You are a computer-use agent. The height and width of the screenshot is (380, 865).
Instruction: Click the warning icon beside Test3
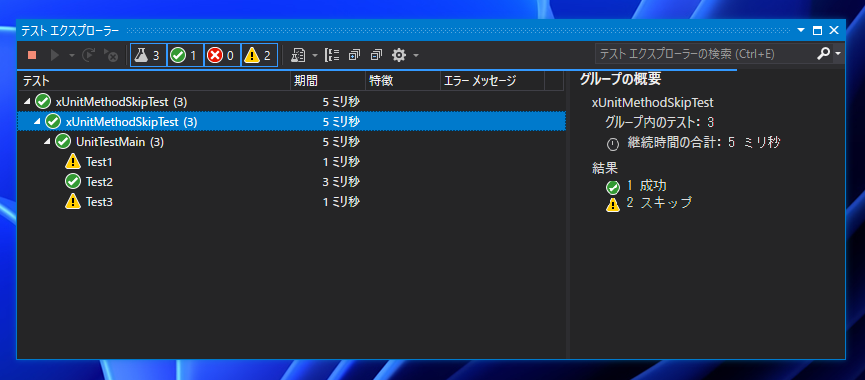click(x=73, y=202)
